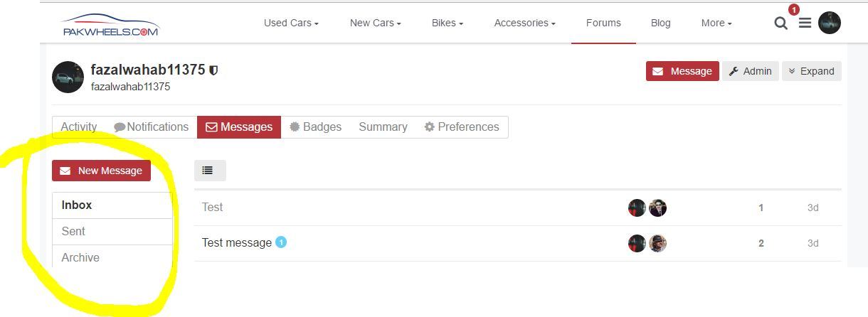868x317 pixels.
Task: Expand the New Cars dropdown
Action: click(376, 23)
